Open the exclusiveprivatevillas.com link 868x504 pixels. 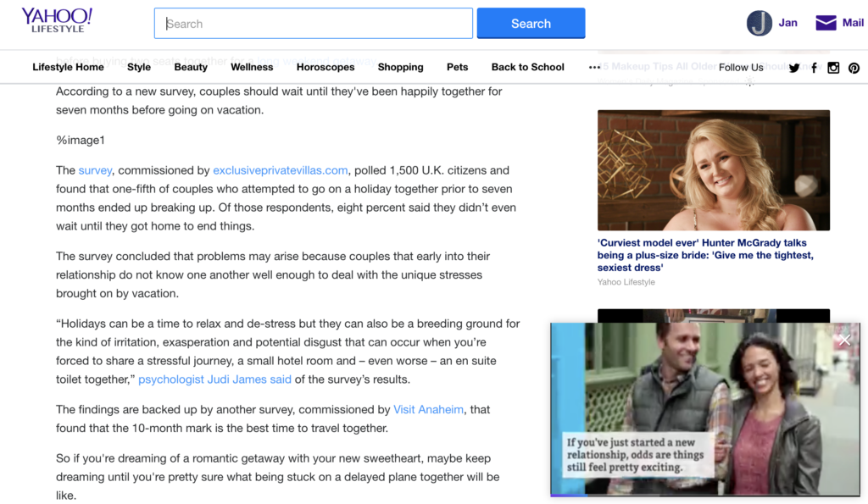tap(281, 170)
